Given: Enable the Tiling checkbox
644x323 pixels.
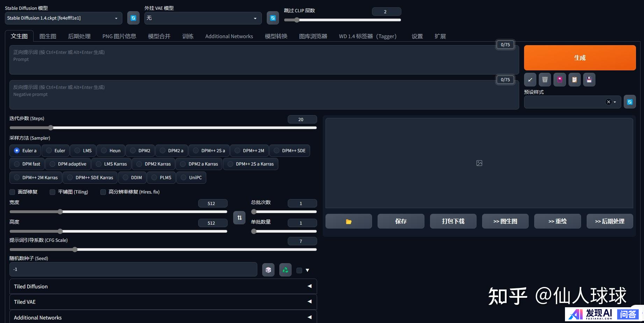Looking at the screenshot, I should pyautogui.click(x=52, y=192).
